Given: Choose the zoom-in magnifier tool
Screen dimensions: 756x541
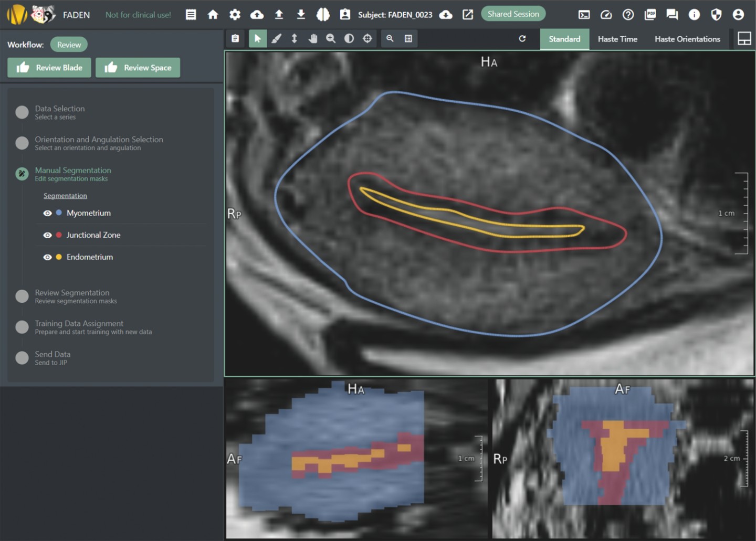Looking at the screenshot, I should tap(331, 38).
